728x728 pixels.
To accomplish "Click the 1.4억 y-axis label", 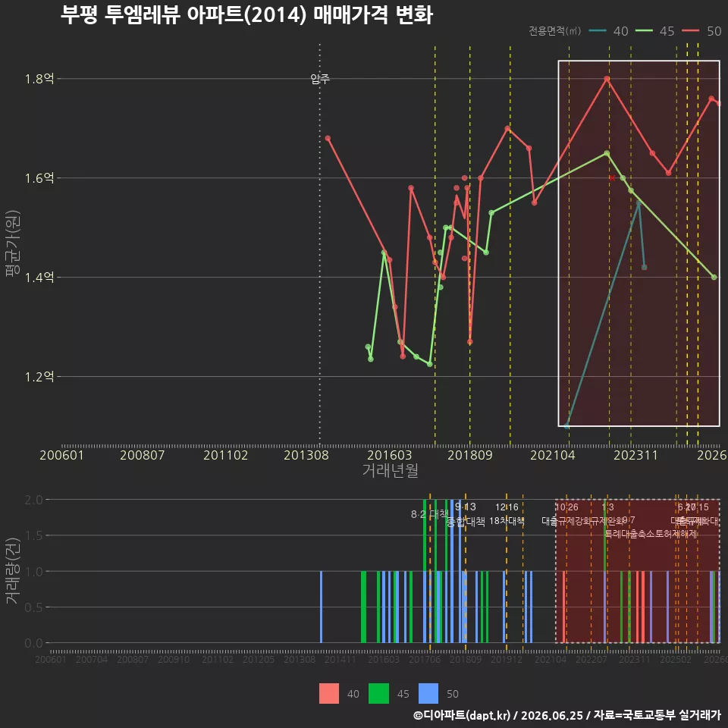I will tap(39, 278).
